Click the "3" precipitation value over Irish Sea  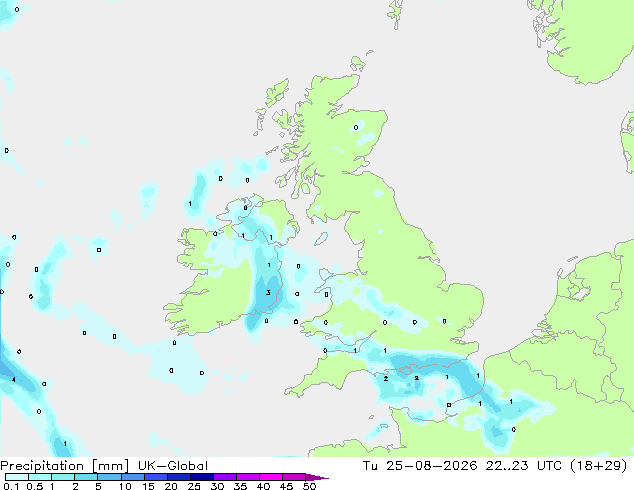click(x=268, y=292)
